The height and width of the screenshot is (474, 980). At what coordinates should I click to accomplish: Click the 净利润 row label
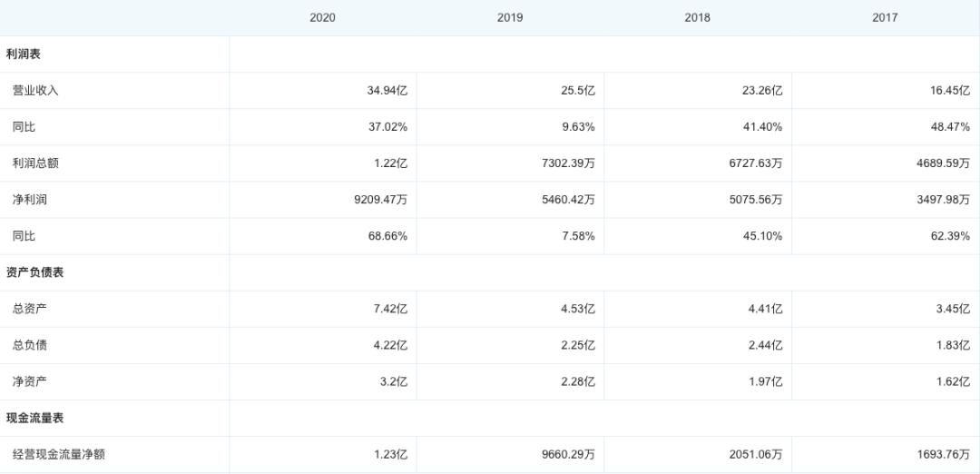coord(30,200)
